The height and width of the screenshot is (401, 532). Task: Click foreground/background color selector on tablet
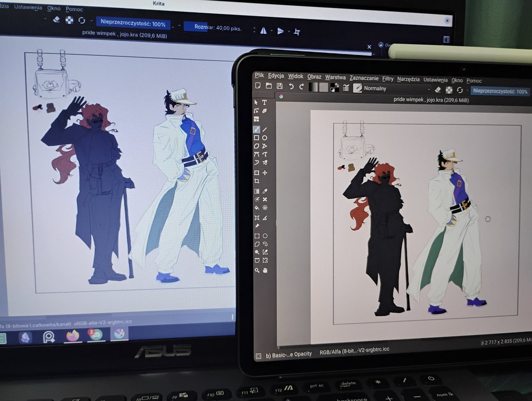point(335,88)
